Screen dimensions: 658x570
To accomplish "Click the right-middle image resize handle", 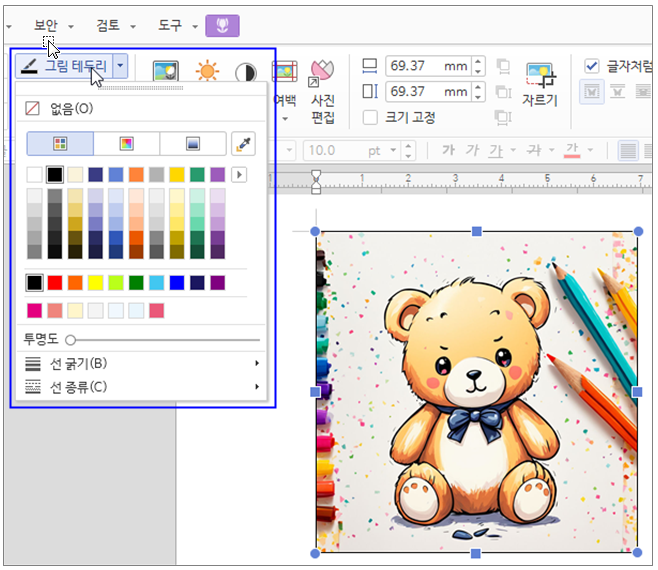I will 637,392.
